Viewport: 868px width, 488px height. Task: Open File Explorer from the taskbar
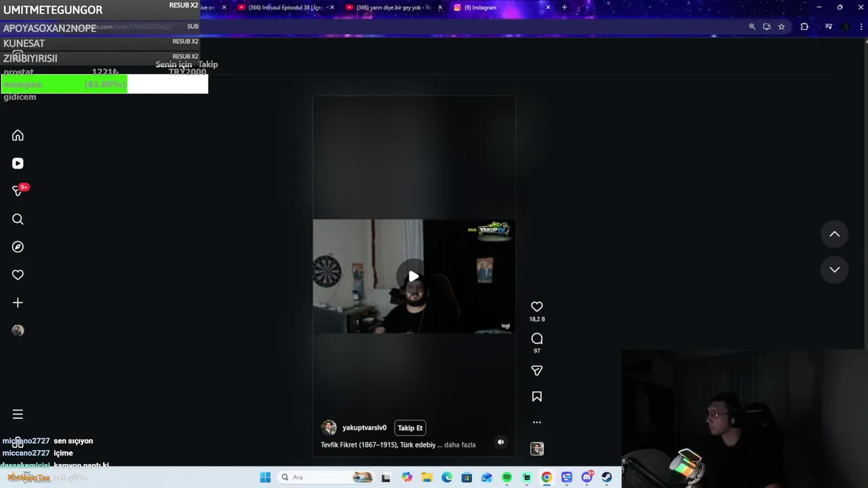pyautogui.click(x=427, y=477)
